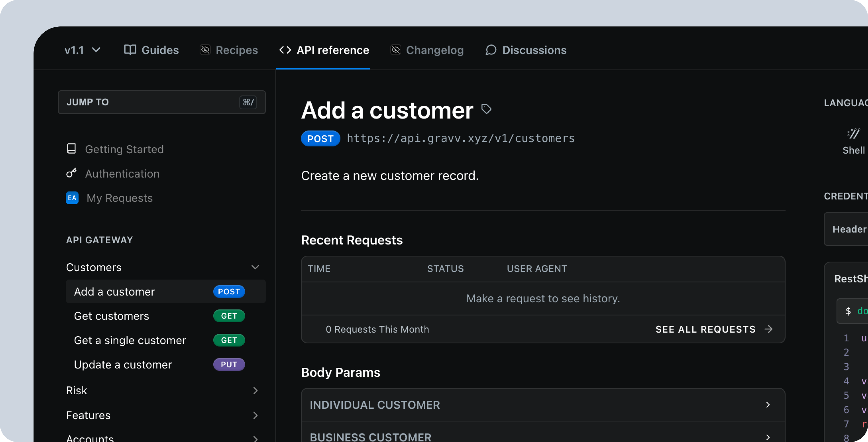Click the hidden-eye icon beside Recipes

pos(205,50)
